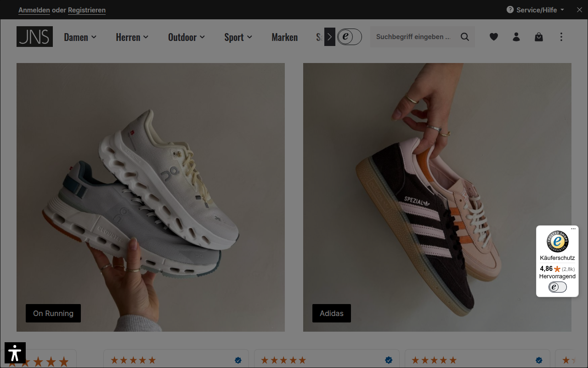Expand the Sport menu
The height and width of the screenshot is (368, 588).
pos(238,37)
